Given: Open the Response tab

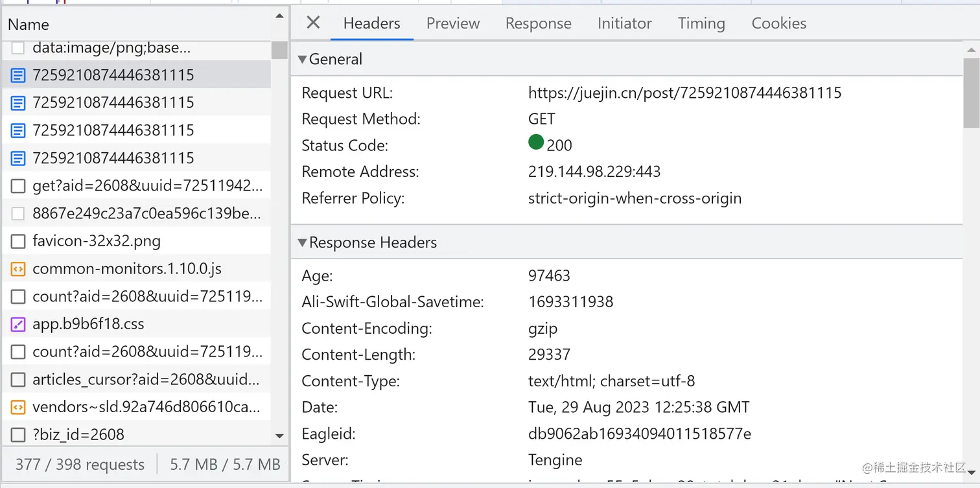Looking at the screenshot, I should 538,23.
